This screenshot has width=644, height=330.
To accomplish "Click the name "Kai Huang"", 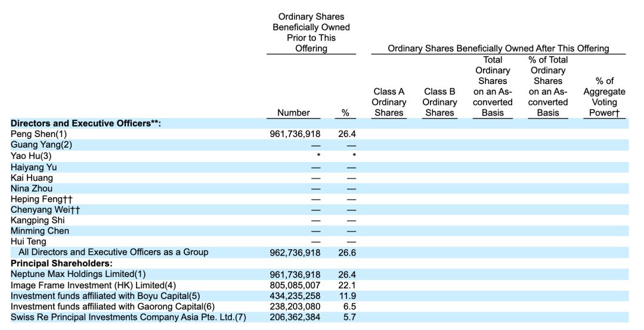I will pyautogui.click(x=32, y=178).
